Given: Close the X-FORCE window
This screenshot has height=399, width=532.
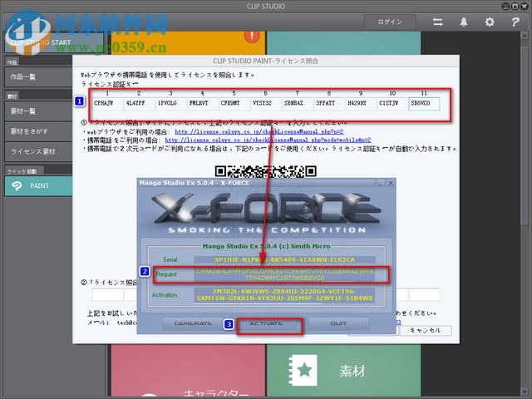Looking at the screenshot, I should click(391, 183).
